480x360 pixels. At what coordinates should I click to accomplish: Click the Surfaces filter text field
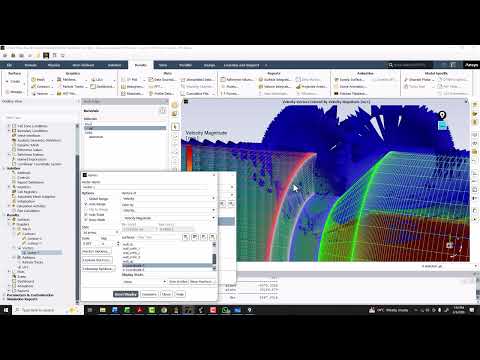click(158, 237)
